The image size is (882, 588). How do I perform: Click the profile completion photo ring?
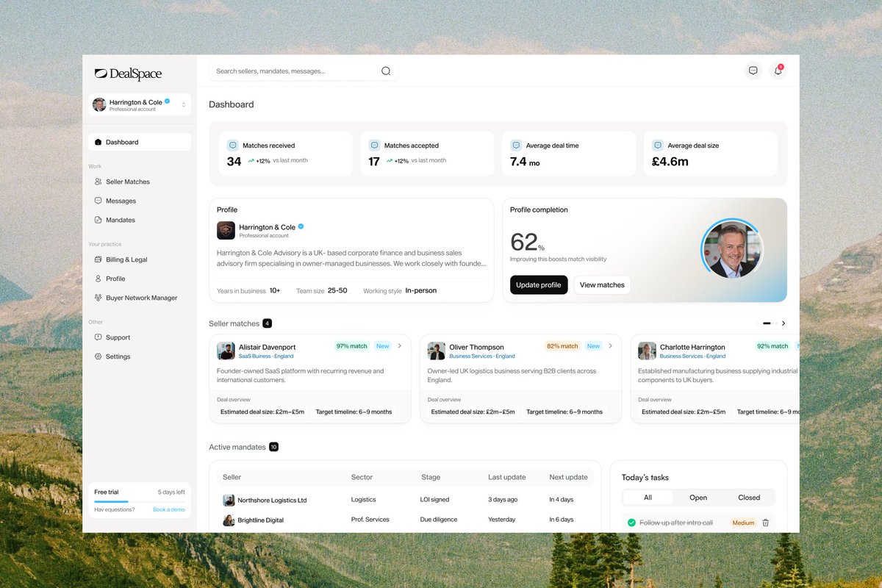(x=732, y=249)
